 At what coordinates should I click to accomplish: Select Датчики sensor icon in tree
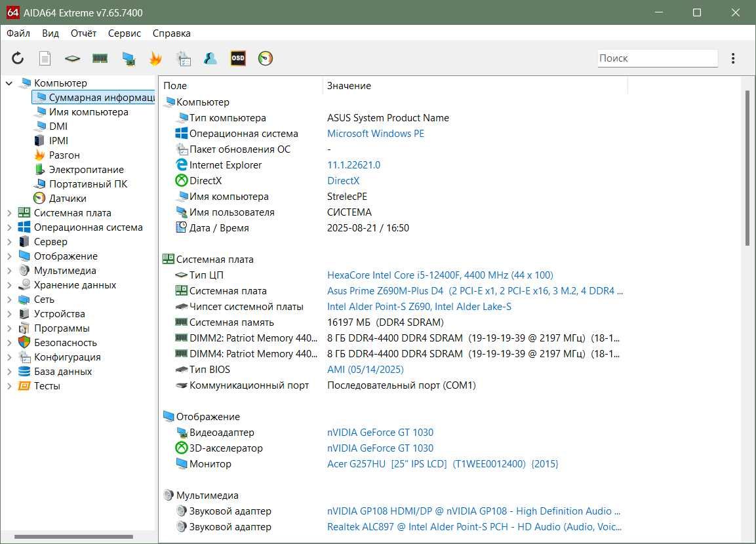coord(39,198)
